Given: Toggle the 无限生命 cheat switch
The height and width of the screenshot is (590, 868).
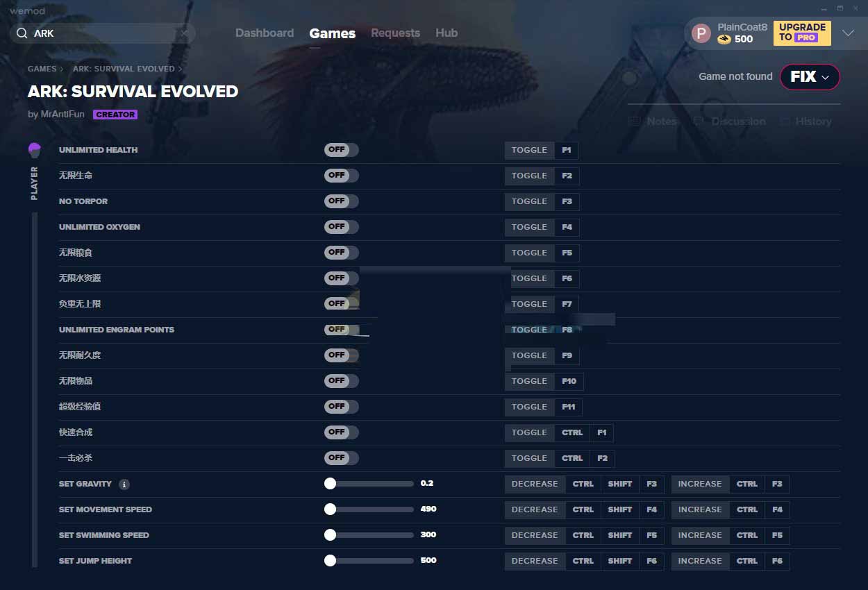Looking at the screenshot, I should coord(341,176).
